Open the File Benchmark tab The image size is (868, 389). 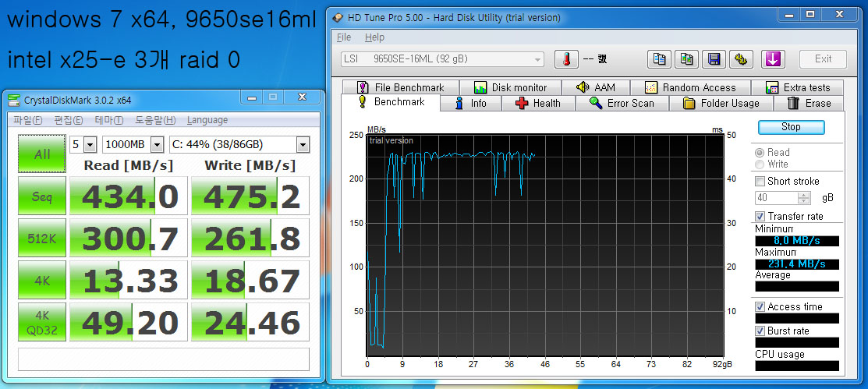(x=401, y=87)
